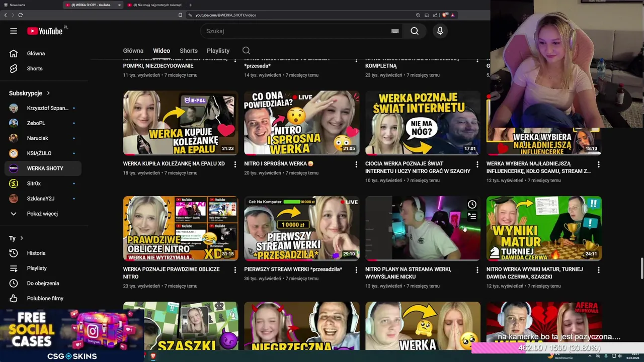This screenshot has width=644, height=362.
Task: Open options for WYNIKI MATUR video
Action: (x=599, y=270)
